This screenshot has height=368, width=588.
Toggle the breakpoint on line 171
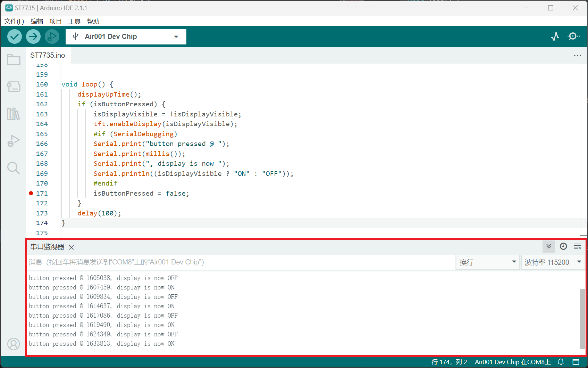coord(31,193)
